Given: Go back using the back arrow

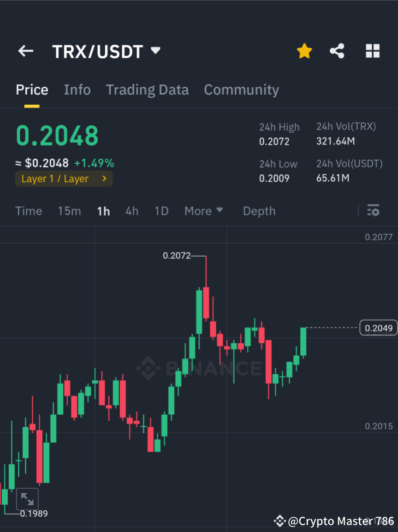Looking at the screenshot, I should coord(25,51).
